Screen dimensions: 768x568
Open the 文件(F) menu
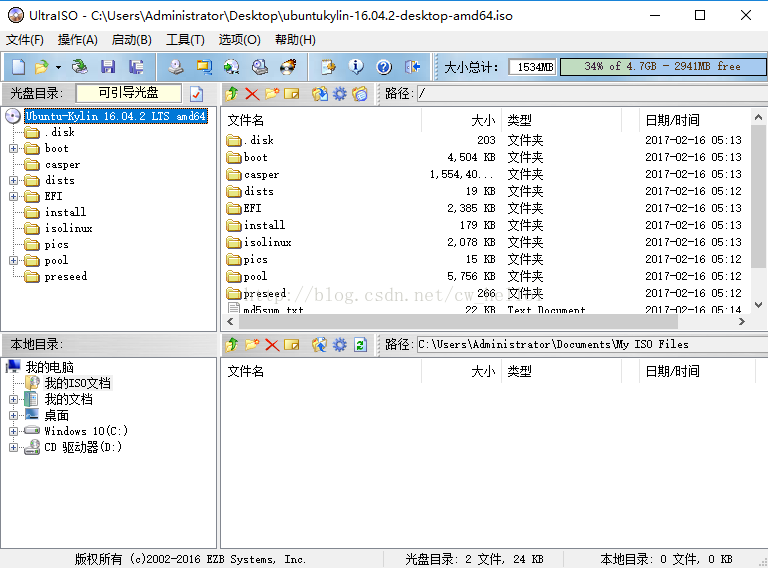(x=24, y=40)
